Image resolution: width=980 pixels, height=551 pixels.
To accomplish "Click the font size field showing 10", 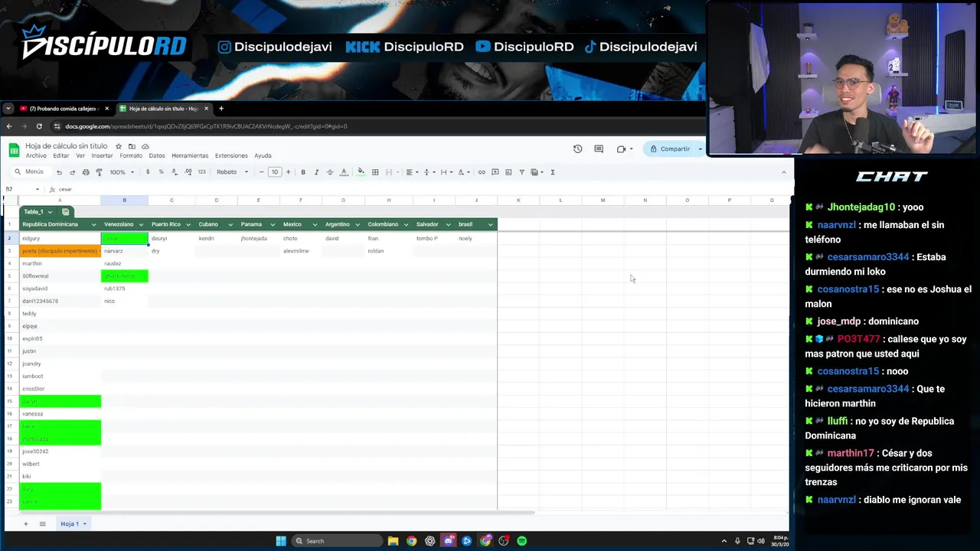I will (275, 172).
